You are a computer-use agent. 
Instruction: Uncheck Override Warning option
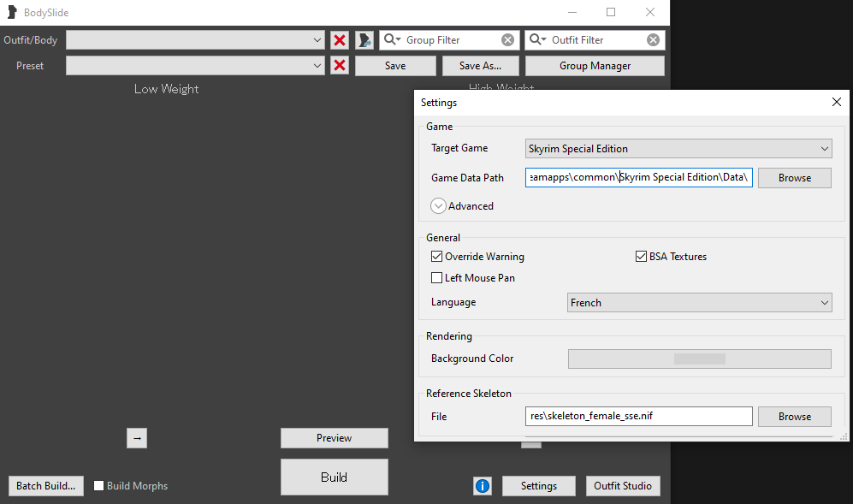437,257
